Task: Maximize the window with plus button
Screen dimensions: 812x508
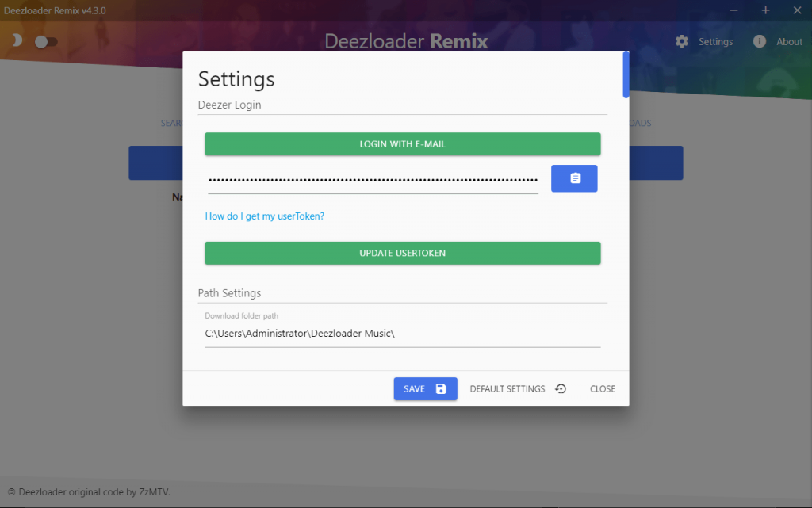Action: pos(765,10)
